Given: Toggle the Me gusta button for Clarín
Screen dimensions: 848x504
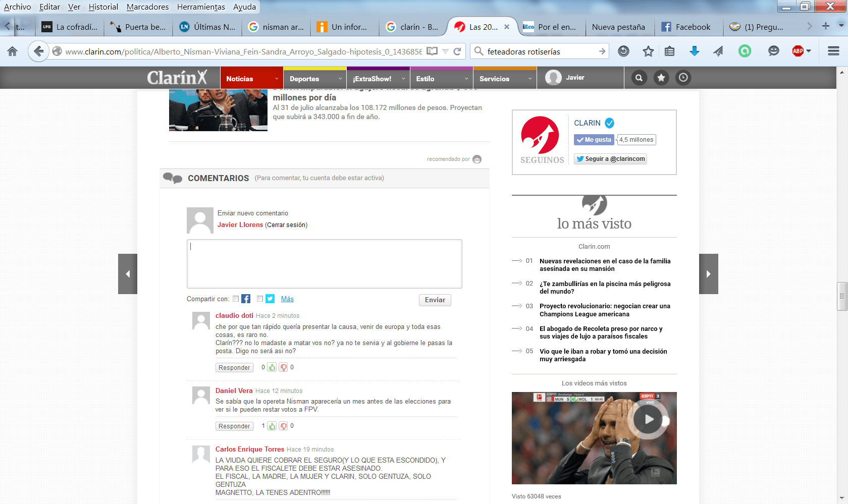Looking at the screenshot, I should coord(594,140).
